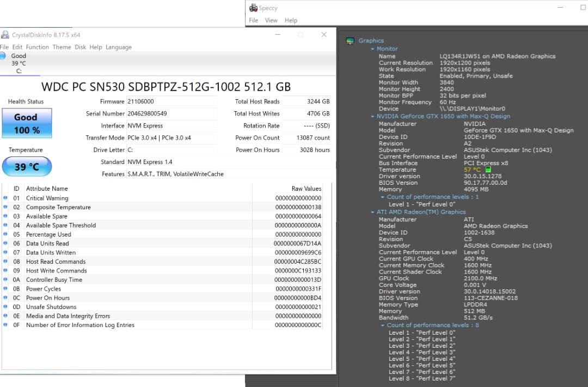Screen dimensions: 588x387
Task: Click the status orb beside Power On Hours attribute
Action: click(5, 298)
